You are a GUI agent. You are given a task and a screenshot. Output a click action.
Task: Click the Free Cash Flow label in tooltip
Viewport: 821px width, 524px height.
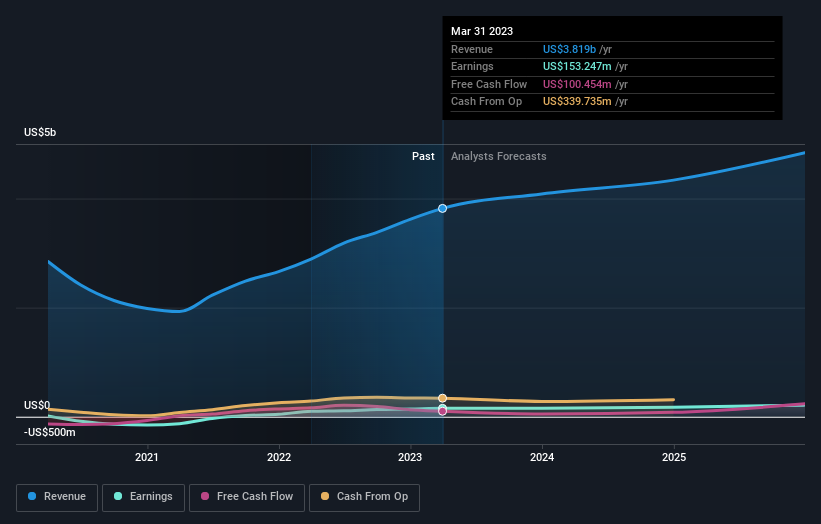(489, 84)
